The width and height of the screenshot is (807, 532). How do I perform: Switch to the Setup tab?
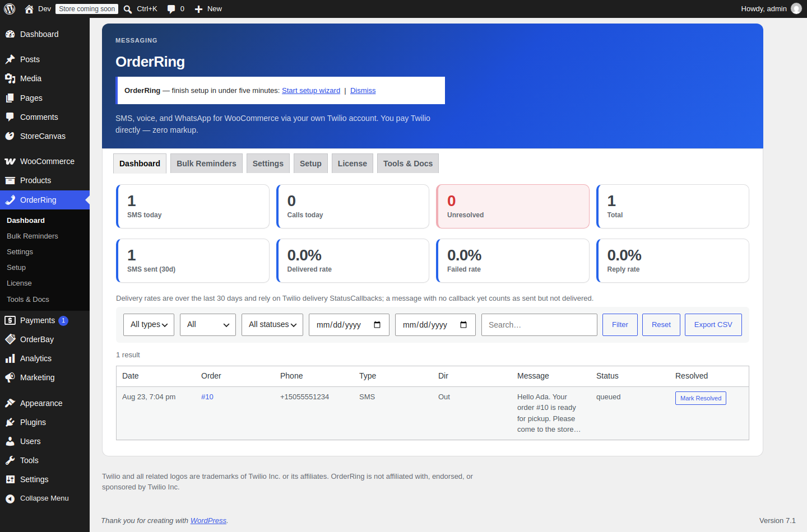pyautogui.click(x=310, y=164)
